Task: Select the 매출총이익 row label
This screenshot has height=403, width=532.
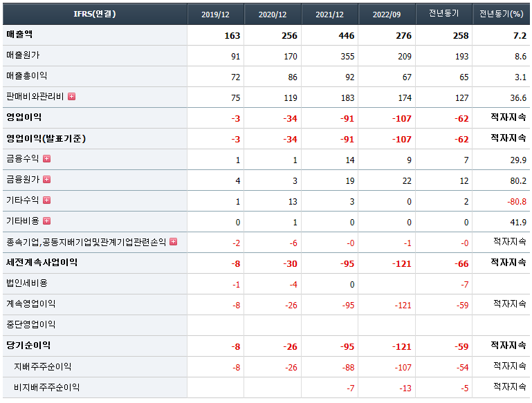Action: pyautogui.click(x=26, y=75)
